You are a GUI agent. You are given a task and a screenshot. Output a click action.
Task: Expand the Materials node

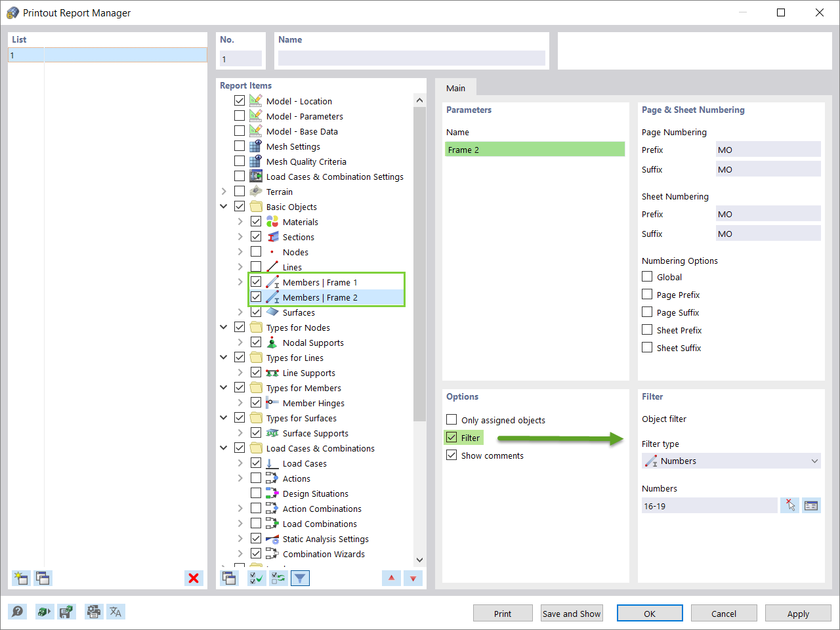pyautogui.click(x=240, y=222)
